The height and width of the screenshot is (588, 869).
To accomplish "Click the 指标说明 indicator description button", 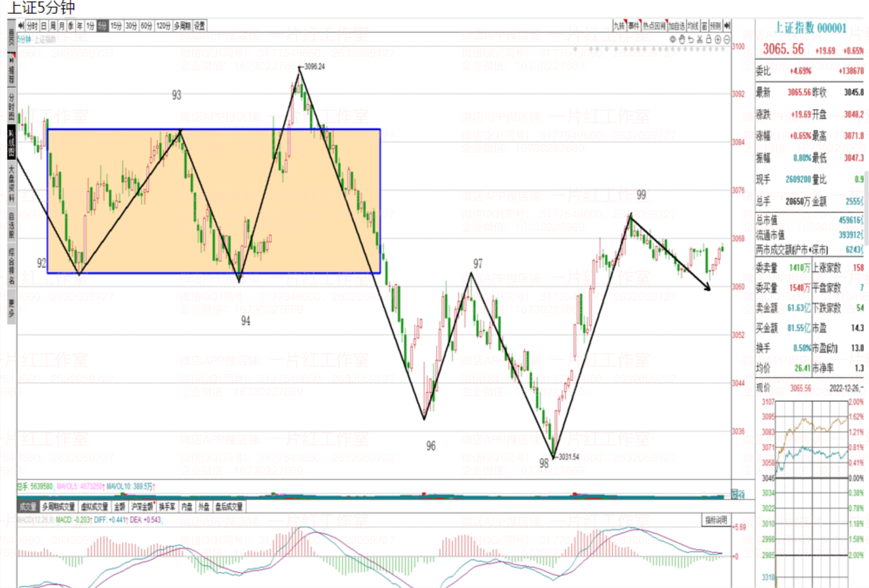I will 716,520.
